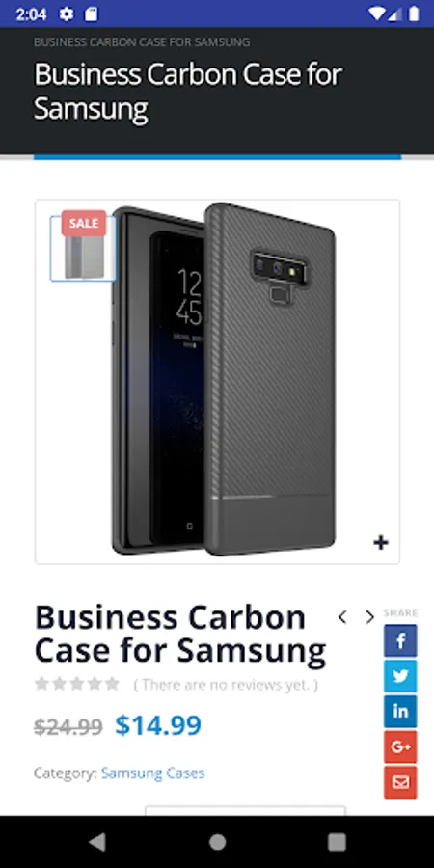Screen dimensions: 434x868
Task: Share product on LinkedIn
Action: point(400,712)
